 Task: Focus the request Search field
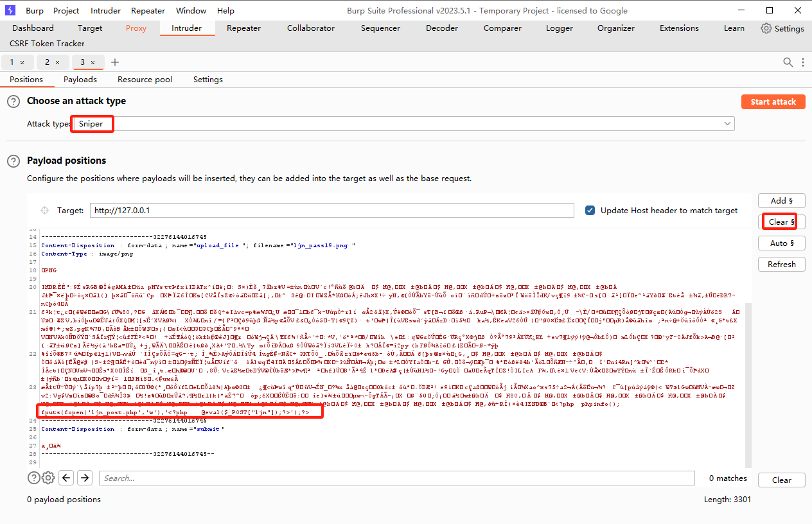coord(397,478)
